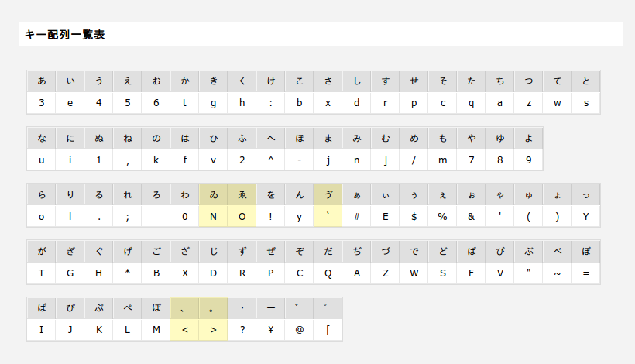The height and width of the screenshot is (364, 635).
Task: Click the @ key cell
Action: pyautogui.click(x=299, y=330)
